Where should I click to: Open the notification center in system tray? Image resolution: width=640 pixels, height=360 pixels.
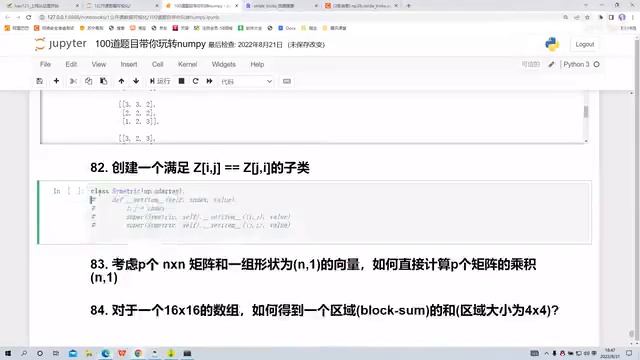629,353
